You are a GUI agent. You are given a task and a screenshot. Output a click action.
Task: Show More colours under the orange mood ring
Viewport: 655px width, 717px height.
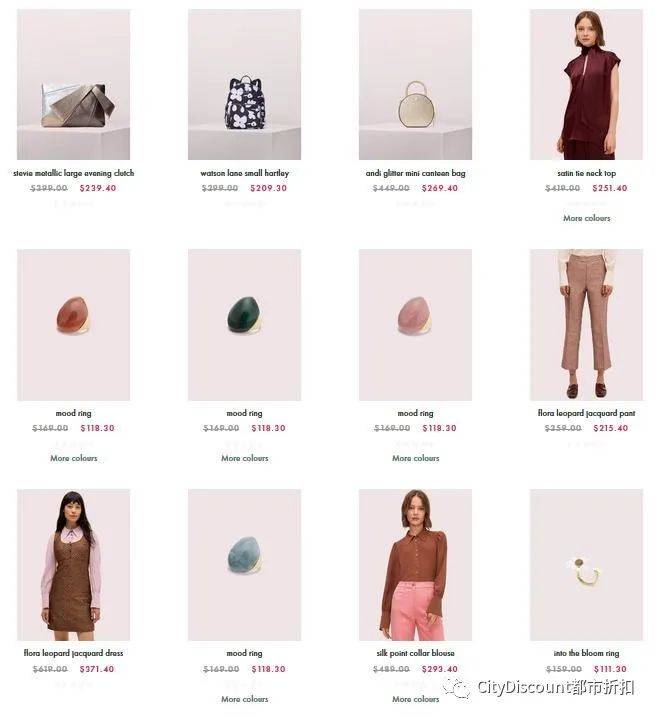coord(74,458)
